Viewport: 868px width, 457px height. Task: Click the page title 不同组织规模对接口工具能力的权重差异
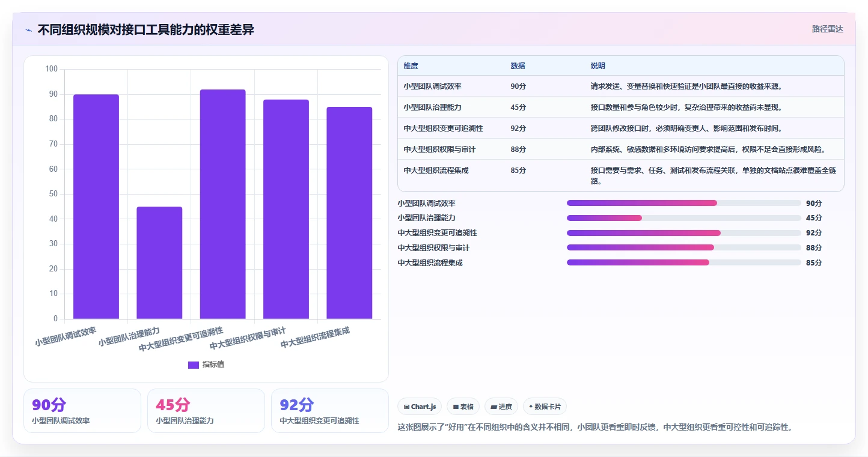146,30
